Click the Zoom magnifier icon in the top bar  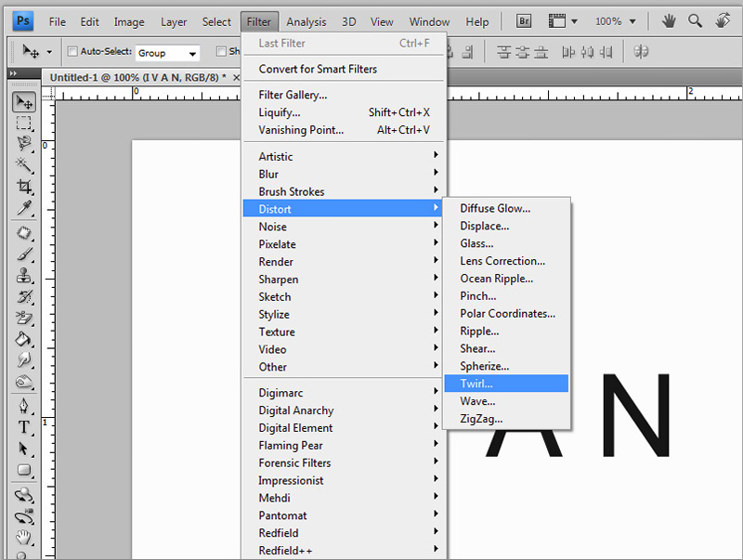click(695, 20)
